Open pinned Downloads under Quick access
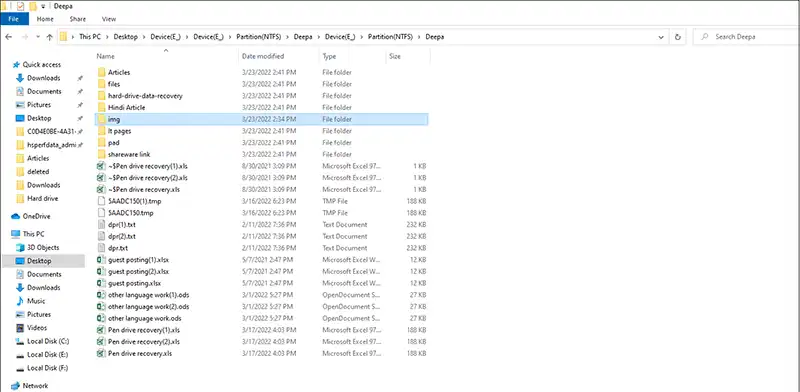Screen dimensions: 800x392 43,78
